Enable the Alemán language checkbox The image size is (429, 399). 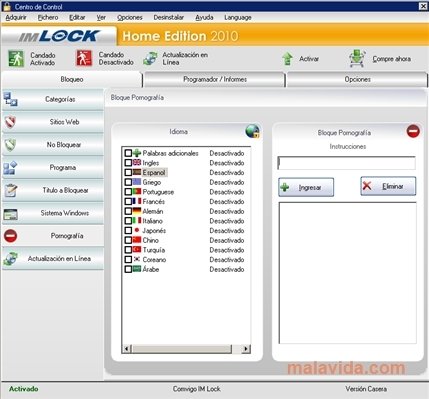coord(128,211)
